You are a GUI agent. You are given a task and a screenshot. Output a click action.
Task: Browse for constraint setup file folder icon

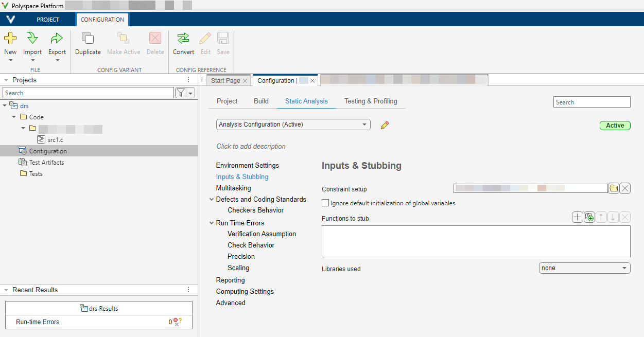tap(613, 188)
